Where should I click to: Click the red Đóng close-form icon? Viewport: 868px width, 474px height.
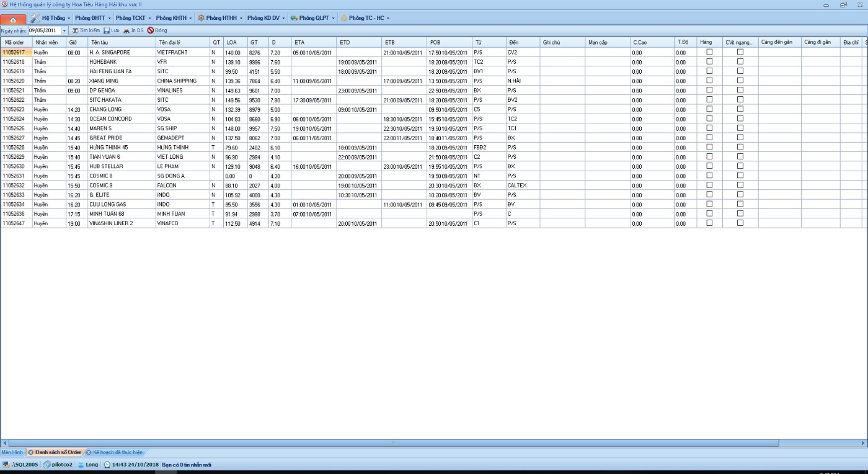pos(150,30)
